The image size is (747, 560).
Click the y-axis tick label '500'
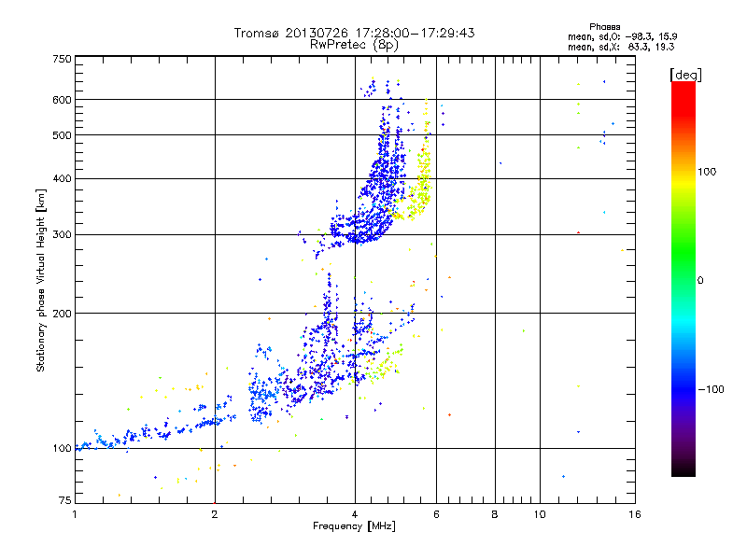63,135
